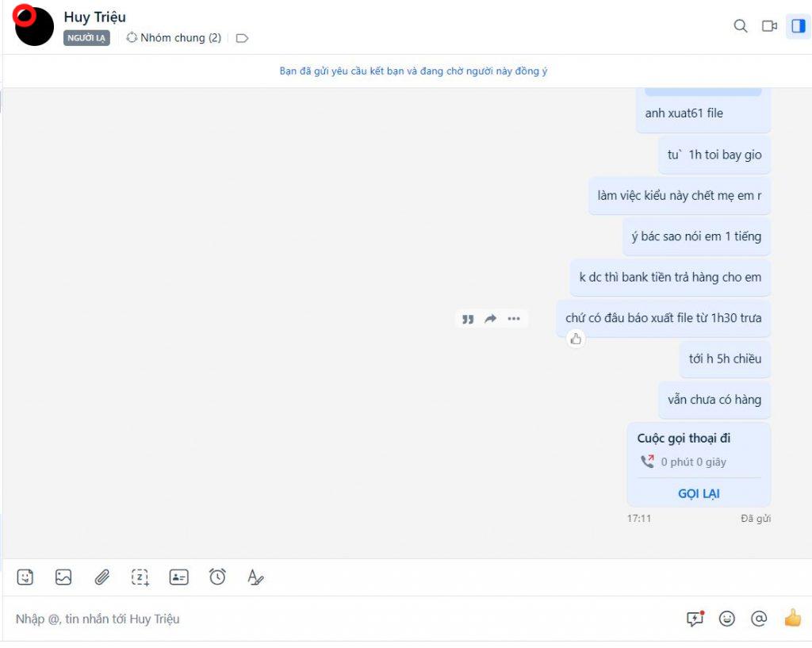Open the quick message icon with the red dot
Screen dimensions: 812x648
coord(695,618)
